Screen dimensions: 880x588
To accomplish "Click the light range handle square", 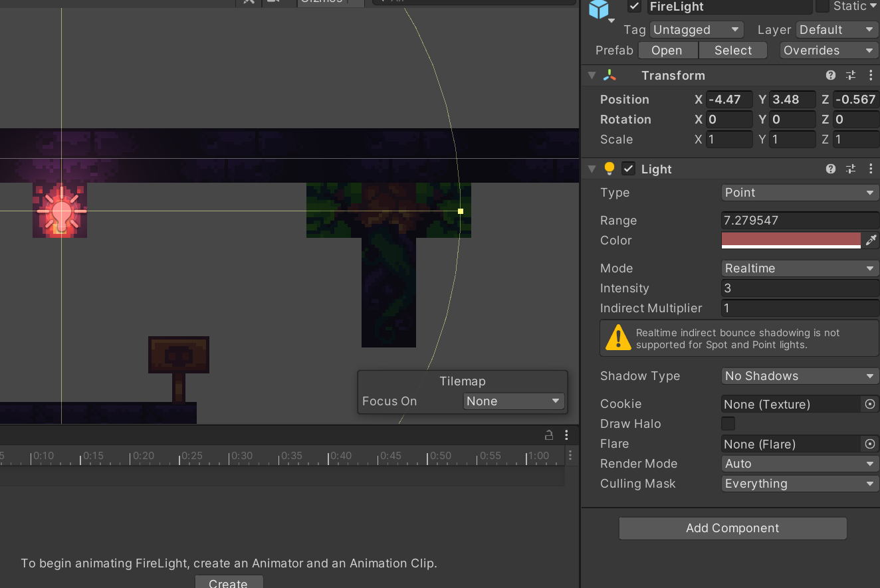I will [461, 211].
